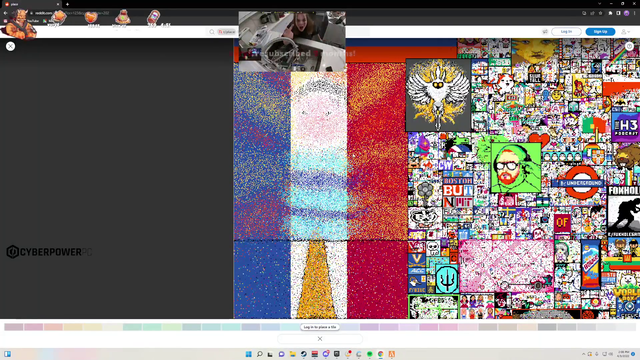The width and height of the screenshot is (640, 360).
Task: Open the Chrome three-dot menu
Action: [635, 13]
